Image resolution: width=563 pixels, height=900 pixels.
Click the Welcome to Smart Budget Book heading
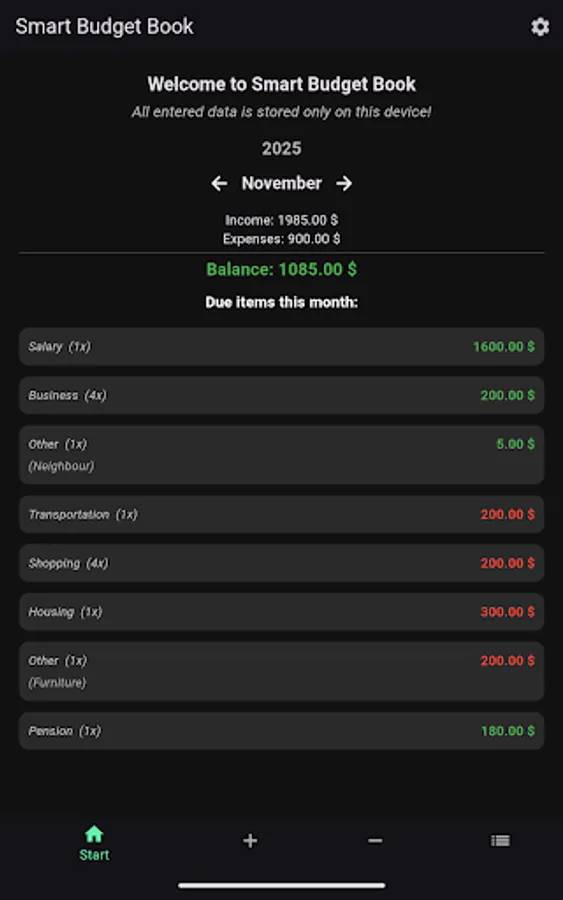(281, 84)
